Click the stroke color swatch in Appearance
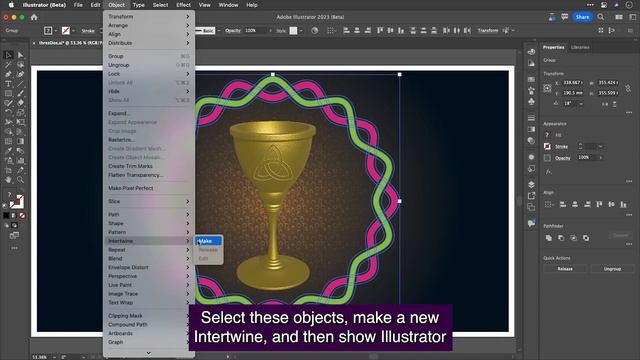The image size is (640, 360). [547, 146]
